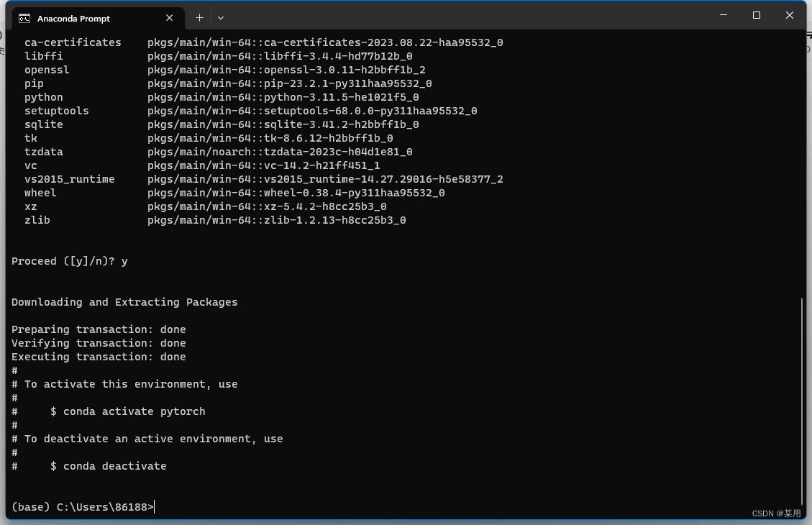Minimize the terminal window
Screen dimensions: 812x525
(x=724, y=15)
